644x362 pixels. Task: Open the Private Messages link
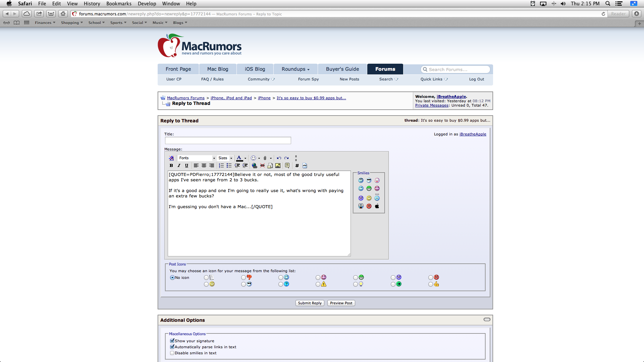pyautogui.click(x=432, y=105)
